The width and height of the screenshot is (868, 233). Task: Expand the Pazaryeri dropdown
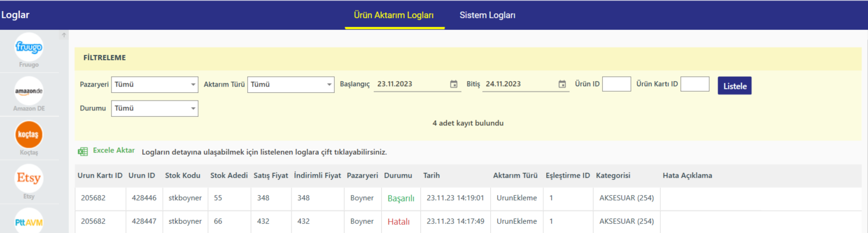click(x=154, y=84)
